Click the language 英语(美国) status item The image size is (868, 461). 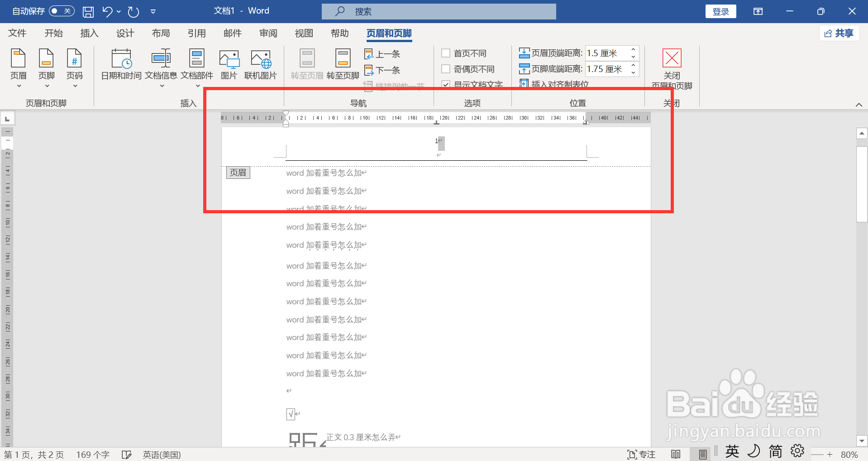162,455
